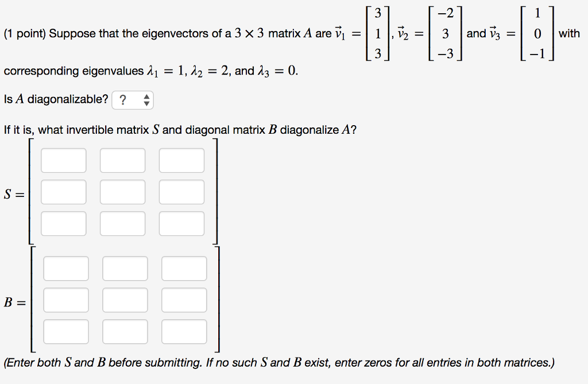Click the middle-left entry field of matrix S

64,192
